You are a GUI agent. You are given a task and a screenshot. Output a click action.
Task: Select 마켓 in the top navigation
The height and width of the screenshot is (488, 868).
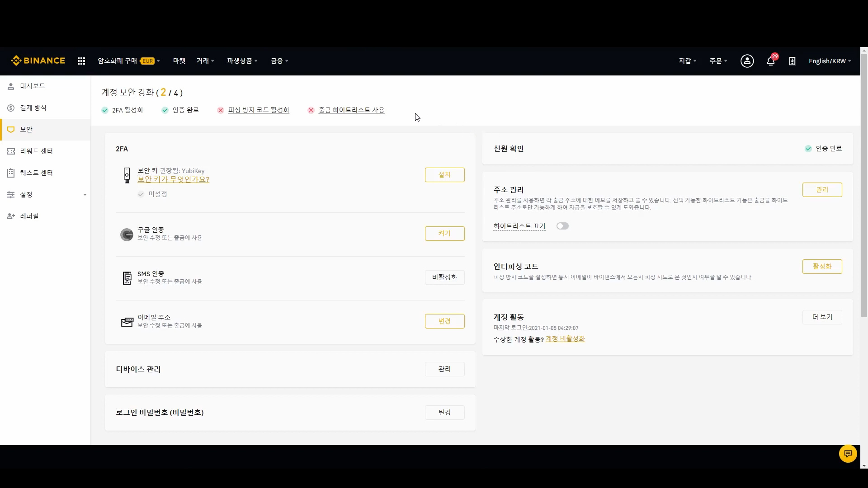coord(179,61)
